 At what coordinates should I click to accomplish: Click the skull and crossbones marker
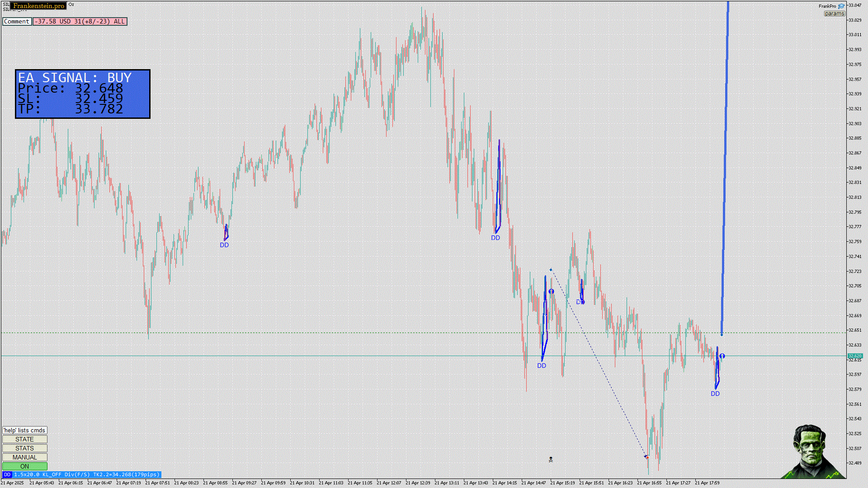(x=551, y=460)
